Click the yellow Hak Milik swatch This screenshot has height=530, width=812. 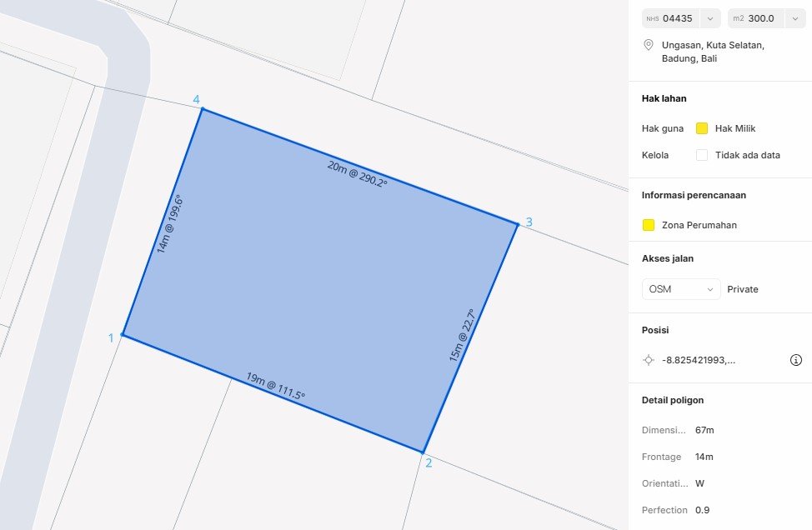[702, 128]
